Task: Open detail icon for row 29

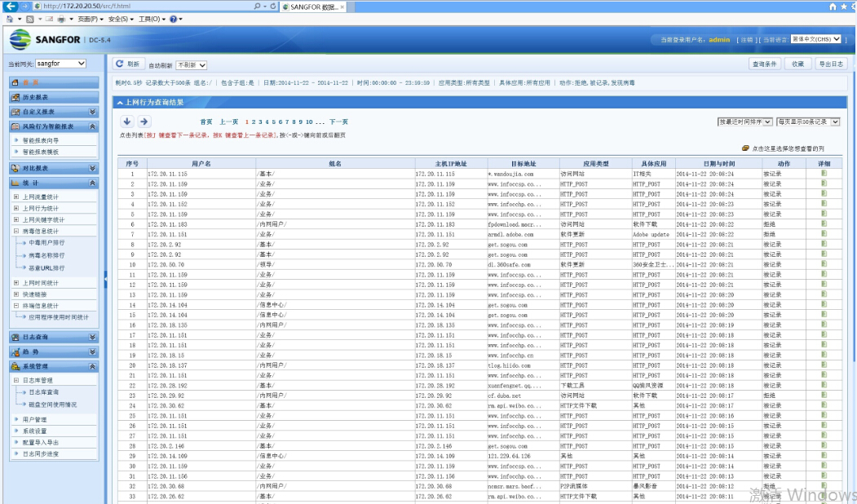Action: [824, 455]
